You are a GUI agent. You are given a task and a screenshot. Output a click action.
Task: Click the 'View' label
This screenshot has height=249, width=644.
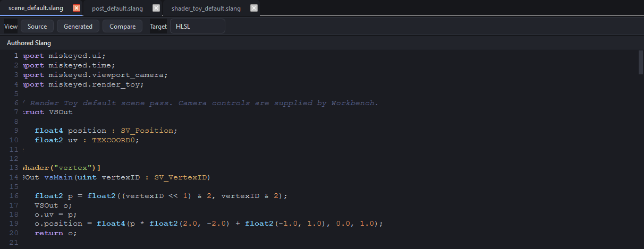(x=11, y=27)
